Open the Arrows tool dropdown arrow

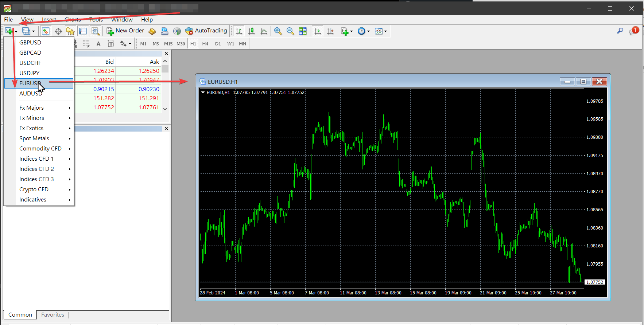click(130, 44)
